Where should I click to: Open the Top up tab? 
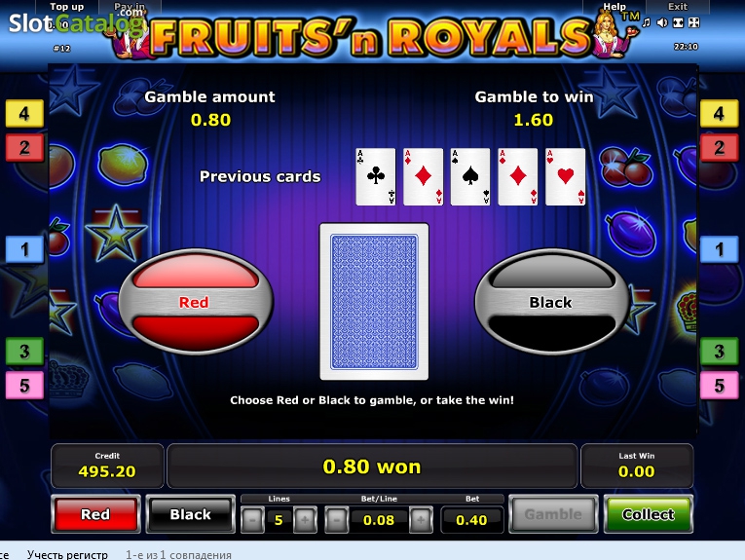pos(67,7)
